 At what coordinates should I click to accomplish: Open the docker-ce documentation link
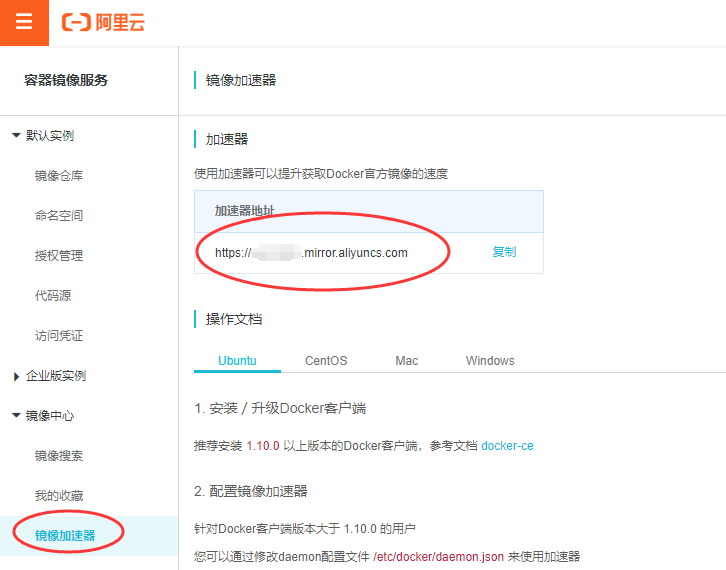(507, 446)
